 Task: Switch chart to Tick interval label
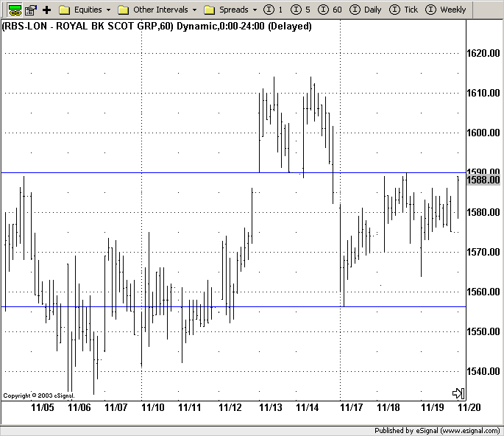pos(411,10)
